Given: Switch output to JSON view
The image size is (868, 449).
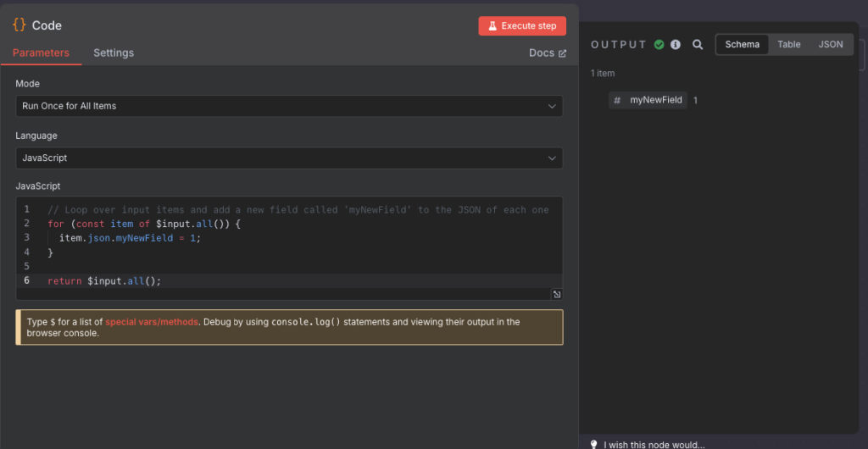Looking at the screenshot, I should pos(831,44).
